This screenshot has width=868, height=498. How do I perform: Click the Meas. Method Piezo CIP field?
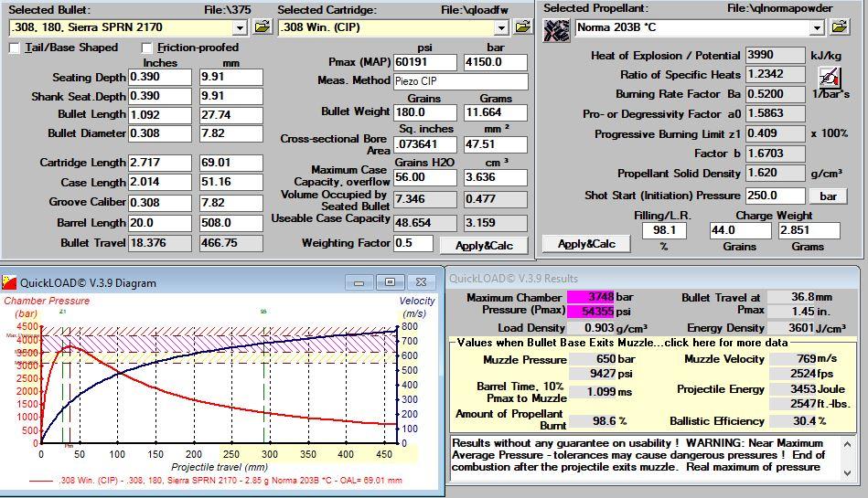coord(461,81)
